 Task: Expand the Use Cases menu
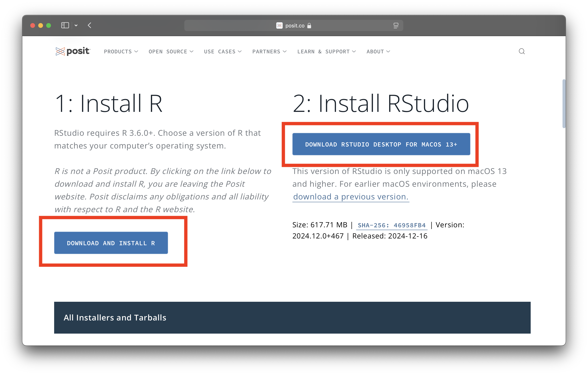223,52
